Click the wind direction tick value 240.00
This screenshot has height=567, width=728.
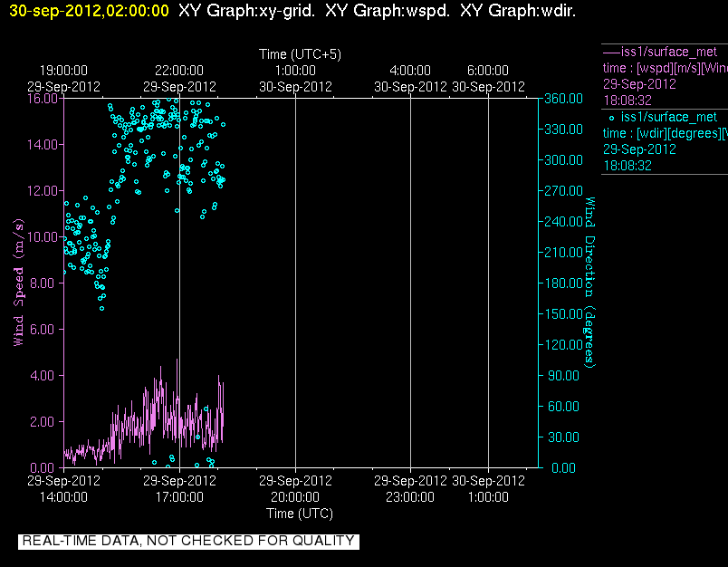pos(563,222)
